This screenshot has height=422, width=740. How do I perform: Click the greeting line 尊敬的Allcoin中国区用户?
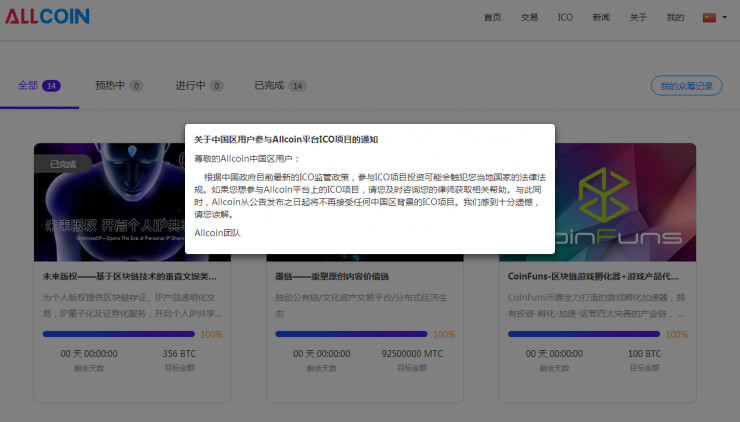coord(247,159)
